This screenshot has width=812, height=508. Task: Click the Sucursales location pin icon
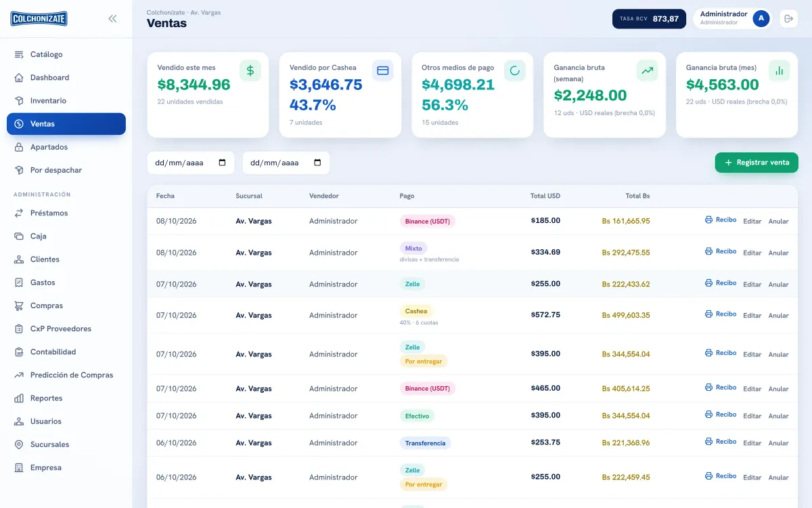pyautogui.click(x=19, y=444)
